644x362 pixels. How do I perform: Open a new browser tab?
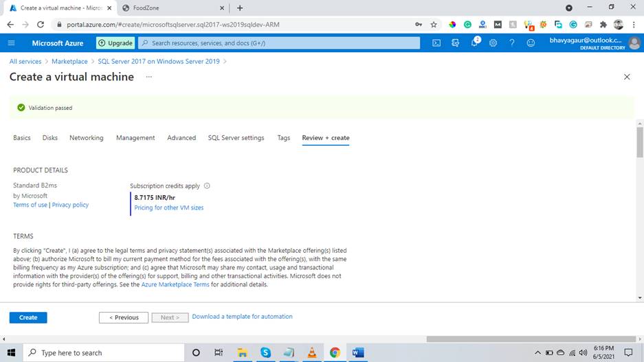240,8
